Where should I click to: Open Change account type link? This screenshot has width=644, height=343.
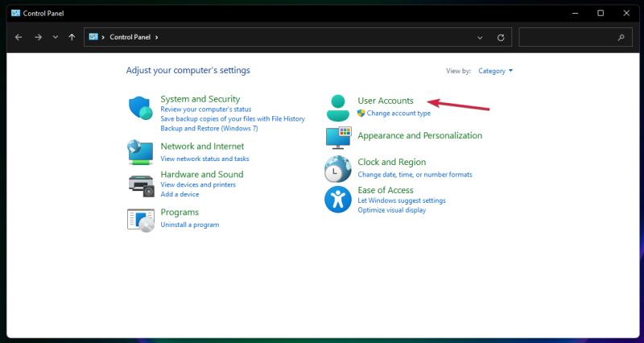coord(398,114)
